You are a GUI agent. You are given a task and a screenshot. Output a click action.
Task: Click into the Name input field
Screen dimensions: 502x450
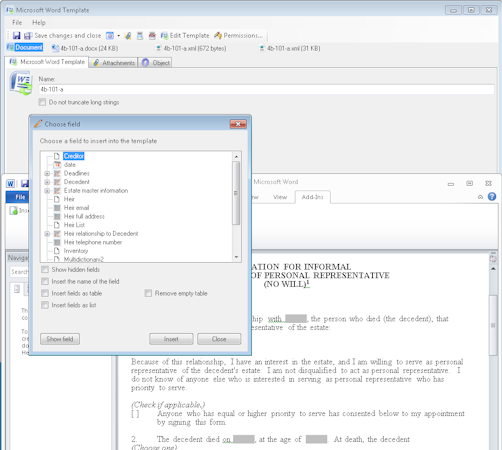[x=266, y=89]
